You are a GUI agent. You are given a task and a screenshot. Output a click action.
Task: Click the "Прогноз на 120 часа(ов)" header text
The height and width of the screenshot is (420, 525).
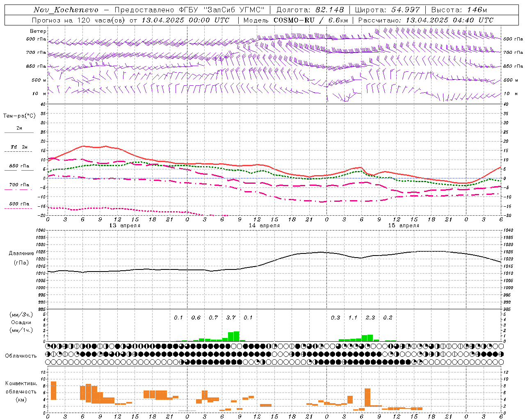click(79, 20)
